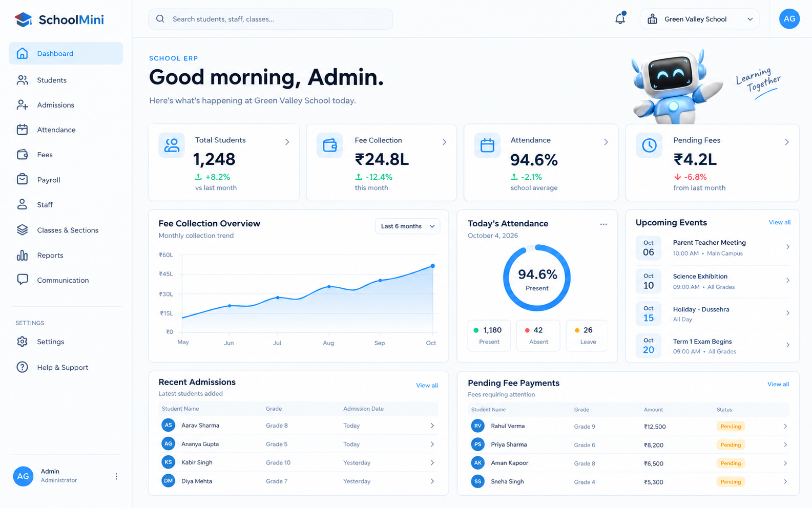
Task: Select Payroll in the sidebar
Action: tap(66, 180)
